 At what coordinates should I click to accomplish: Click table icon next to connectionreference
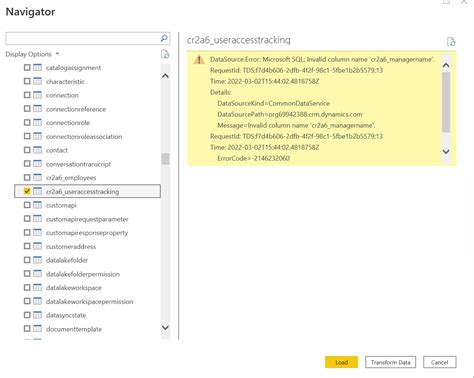[x=38, y=109]
